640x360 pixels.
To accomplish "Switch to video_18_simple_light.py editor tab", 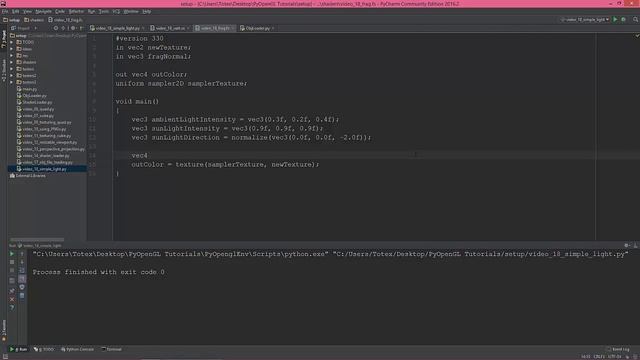I will 117,28.
